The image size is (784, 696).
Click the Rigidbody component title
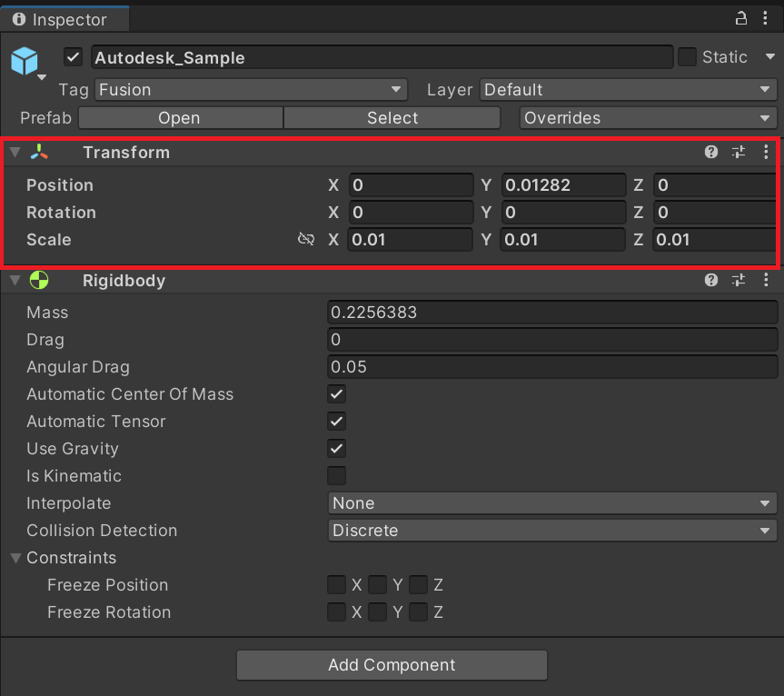click(124, 281)
